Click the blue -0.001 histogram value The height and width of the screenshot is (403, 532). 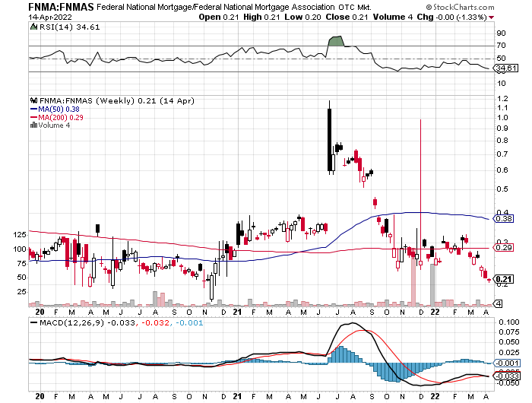(189, 322)
